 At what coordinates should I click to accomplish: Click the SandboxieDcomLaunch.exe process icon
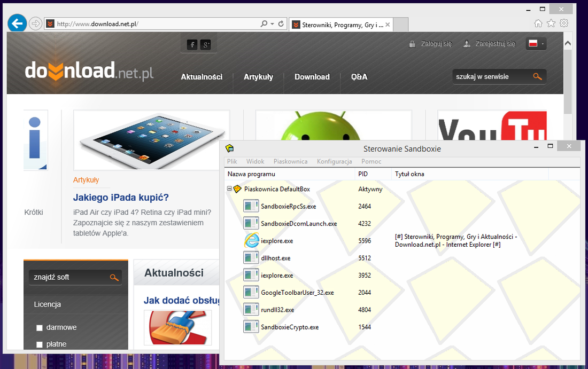251,223
